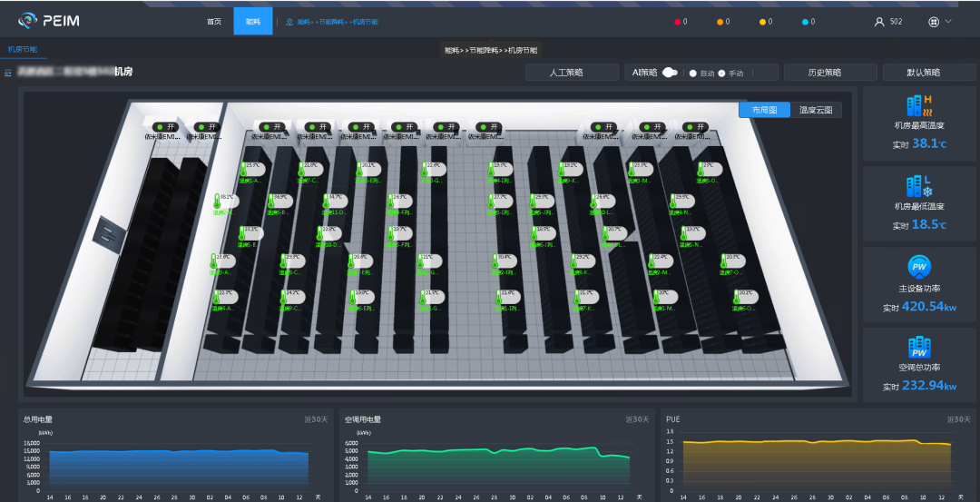Click the 人工策略 button
Viewport: 980px width, 502px height.
click(x=566, y=73)
